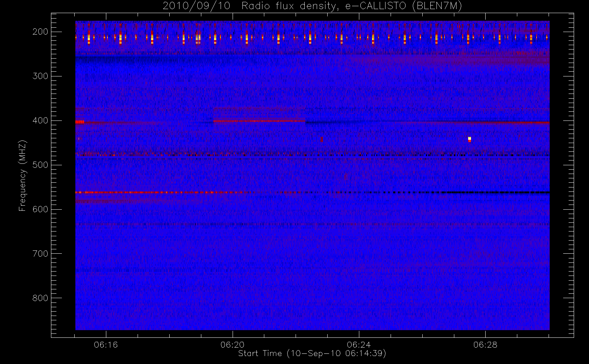This screenshot has width=589, height=364.
Task: Click the 200 frequency tick label
Action: 40,32
